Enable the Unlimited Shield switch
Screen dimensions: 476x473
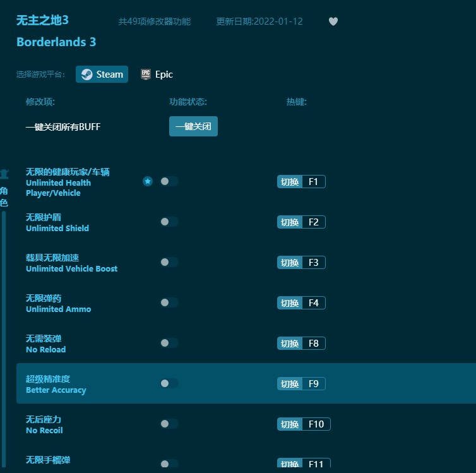coord(169,222)
